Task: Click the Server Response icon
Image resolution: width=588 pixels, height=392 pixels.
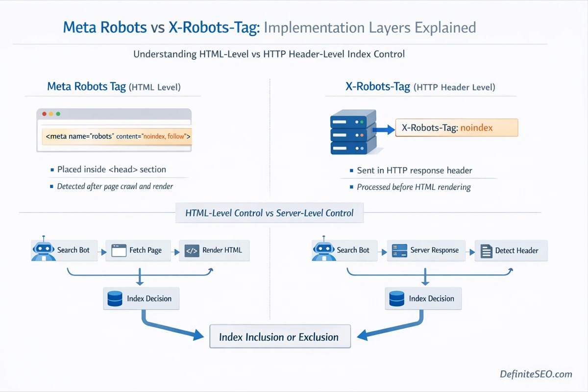Action: coord(399,250)
